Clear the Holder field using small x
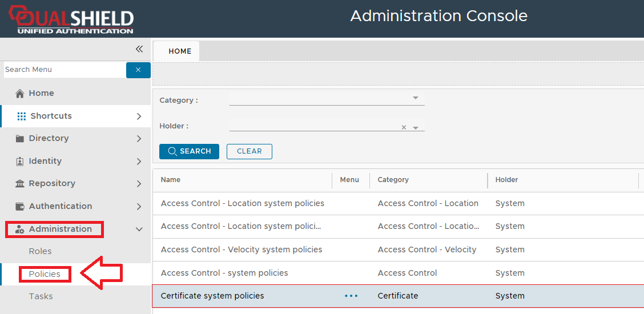The image size is (644, 314). 404,127
